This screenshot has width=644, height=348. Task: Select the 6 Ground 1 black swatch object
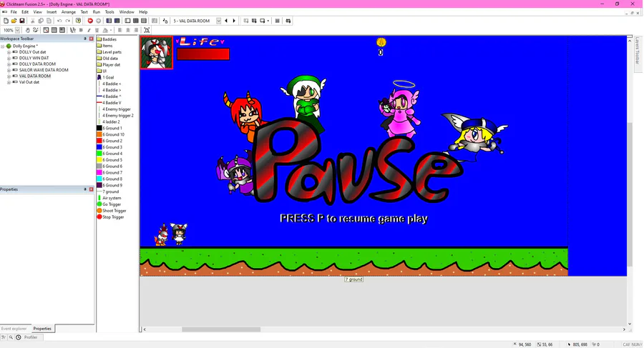(x=109, y=128)
